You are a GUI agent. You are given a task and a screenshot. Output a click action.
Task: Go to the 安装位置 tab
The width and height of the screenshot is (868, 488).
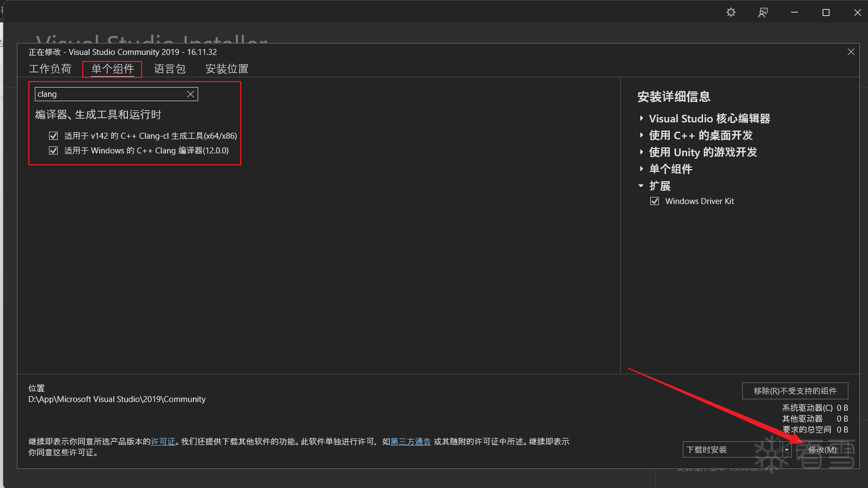pos(227,69)
